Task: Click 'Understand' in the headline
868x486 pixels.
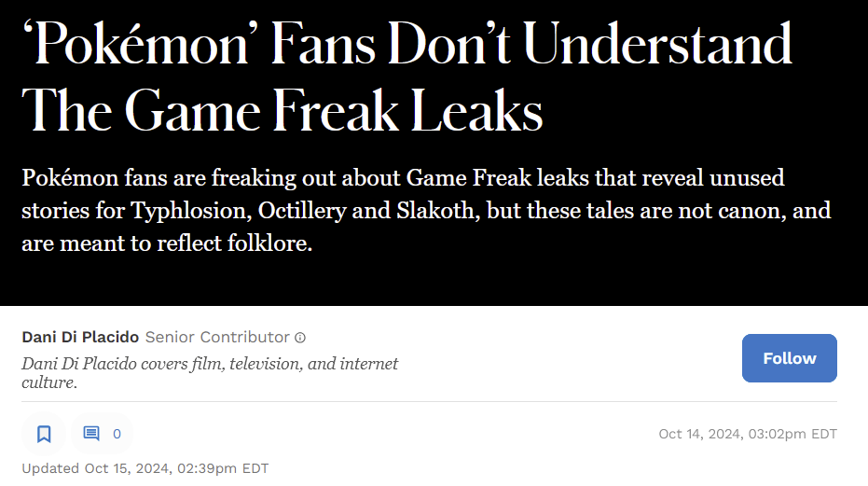Action: (657, 45)
